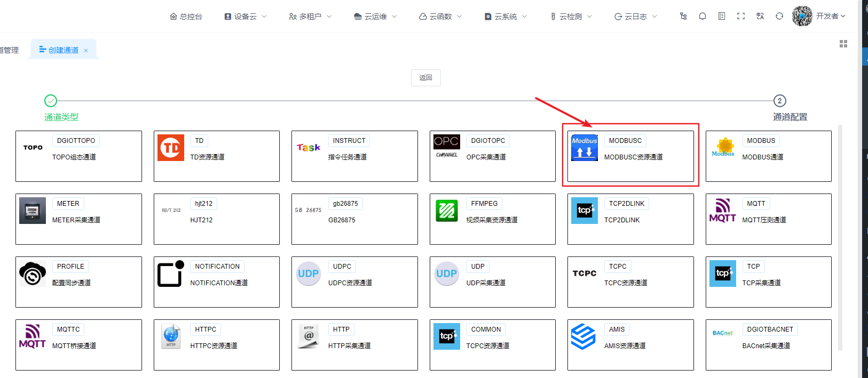This screenshot has width=868, height=378.
Task: Click the 返回 button
Action: (x=426, y=78)
